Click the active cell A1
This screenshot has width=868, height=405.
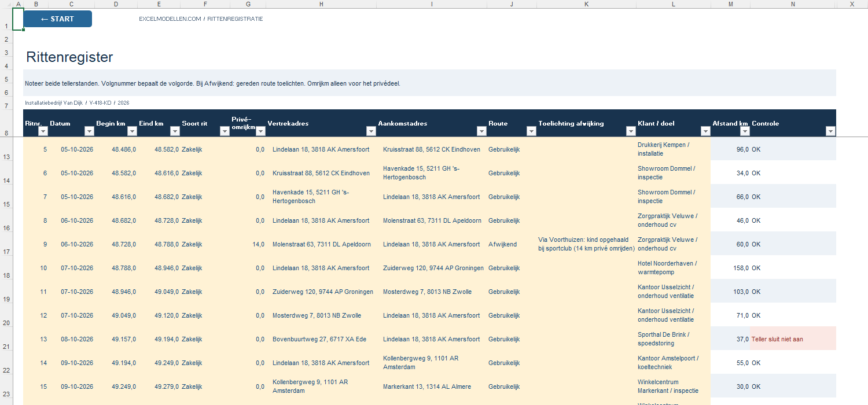(x=18, y=19)
